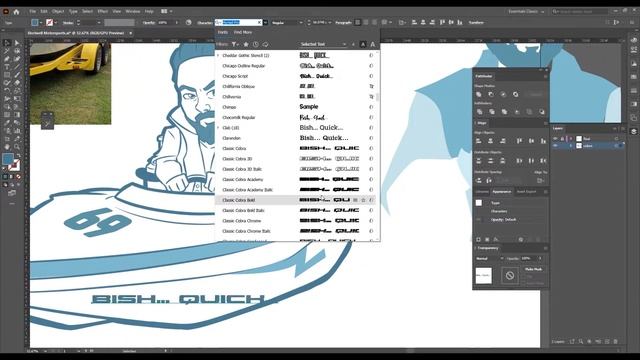Viewport: 640px width, 360px height.
Task: Toggle visibility of the second layer
Action: tap(555, 146)
